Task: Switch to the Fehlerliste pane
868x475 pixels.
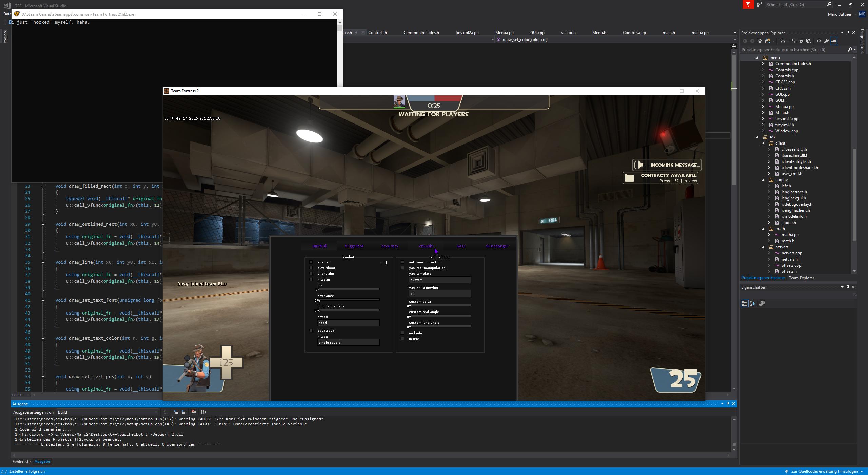Action: (x=21, y=461)
